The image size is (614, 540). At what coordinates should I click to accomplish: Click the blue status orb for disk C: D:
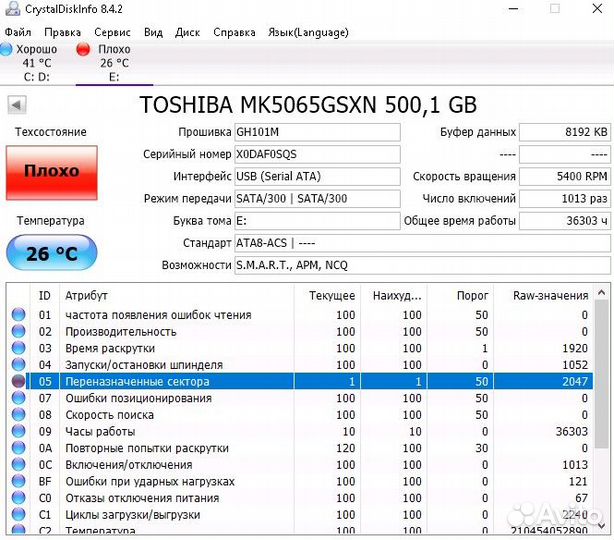(5, 49)
